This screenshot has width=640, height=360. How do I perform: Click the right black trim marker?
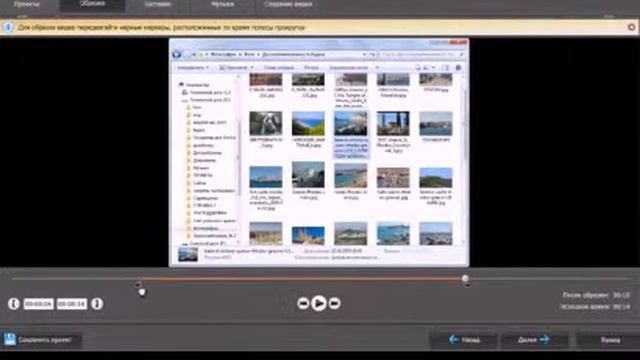click(468, 285)
